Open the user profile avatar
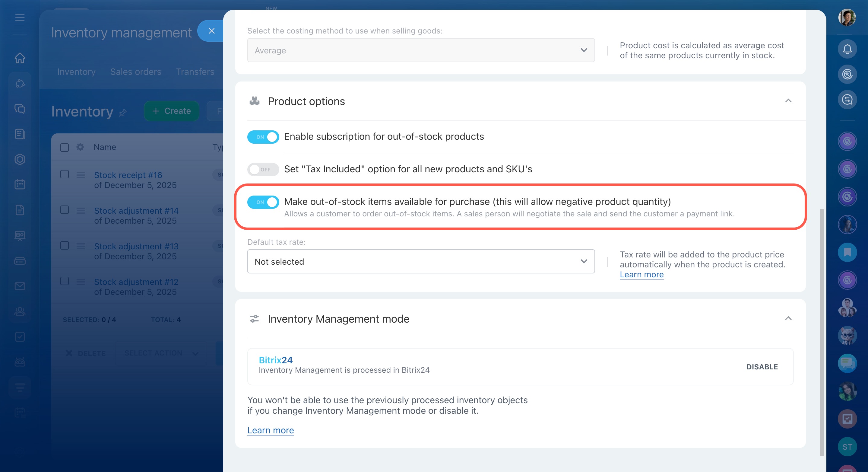The width and height of the screenshot is (868, 472). [x=847, y=18]
